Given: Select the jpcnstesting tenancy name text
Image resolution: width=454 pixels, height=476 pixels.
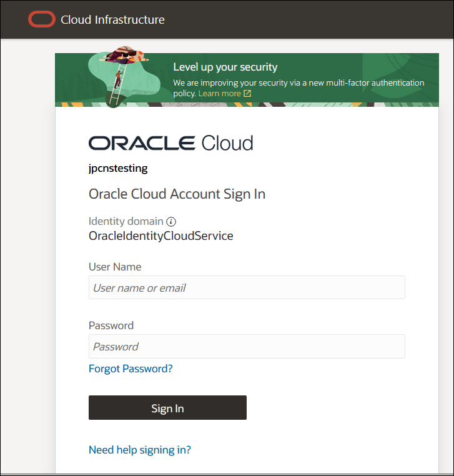Looking at the screenshot, I should 118,168.
